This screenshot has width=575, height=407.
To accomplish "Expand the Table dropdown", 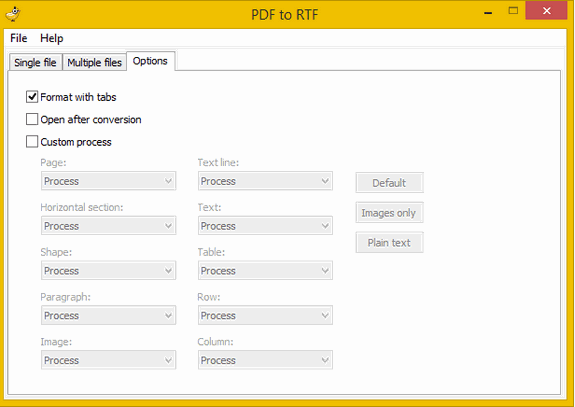I will [x=265, y=270].
